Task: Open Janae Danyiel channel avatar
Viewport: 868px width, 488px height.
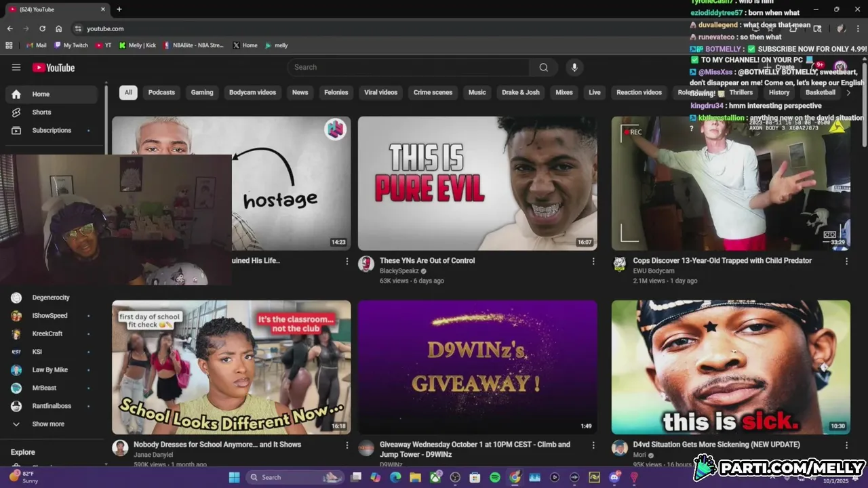Action: pyautogui.click(x=120, y=448)
